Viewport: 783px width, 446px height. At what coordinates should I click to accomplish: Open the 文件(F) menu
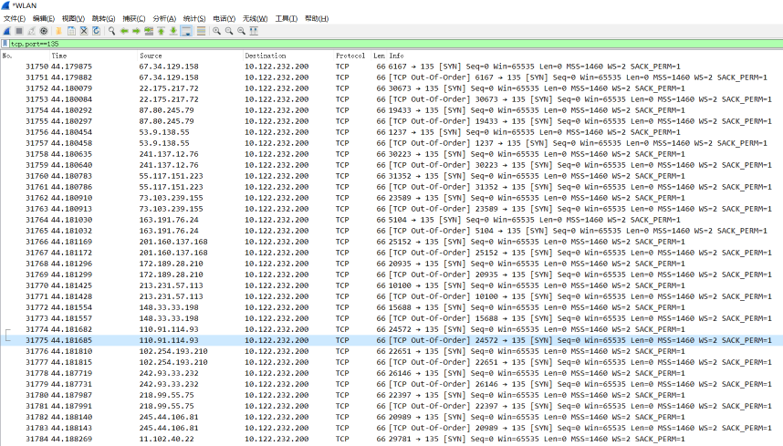(14, 18)
